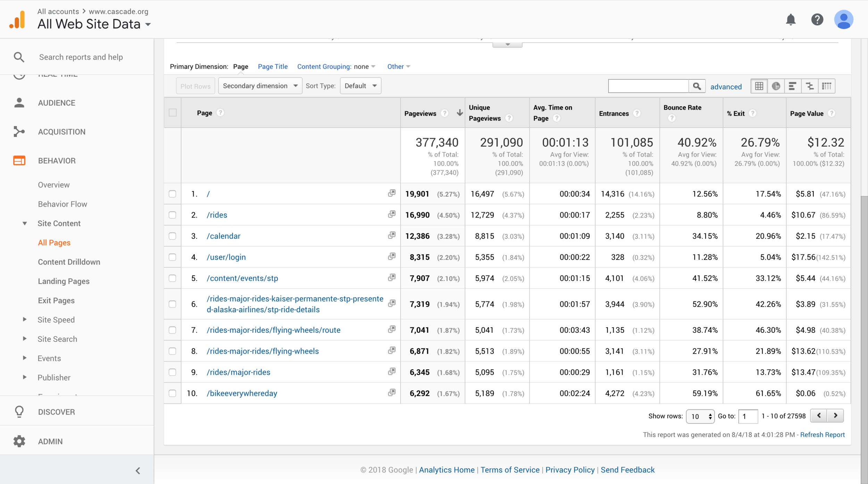This screenshot has height=484, width=868.
Task: Select the /bikeeverywhereday row checkbox
Action: [x=172, y=393]
